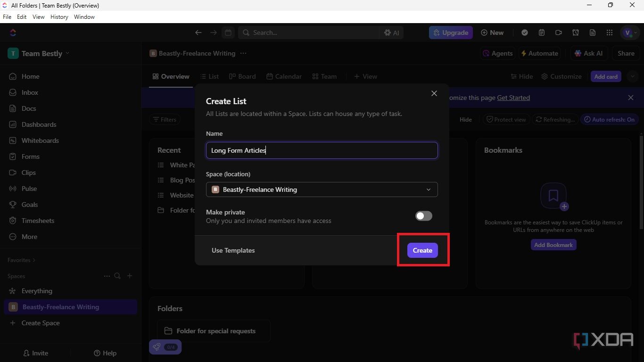644x362 pixels.
Task: Switch to the Team tab
Action: pos(324,76)
